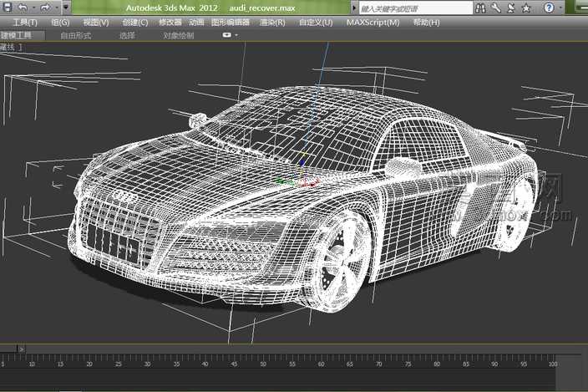Open the help question mark icon
Screen dimensions: 588x392
click(549, 8)
